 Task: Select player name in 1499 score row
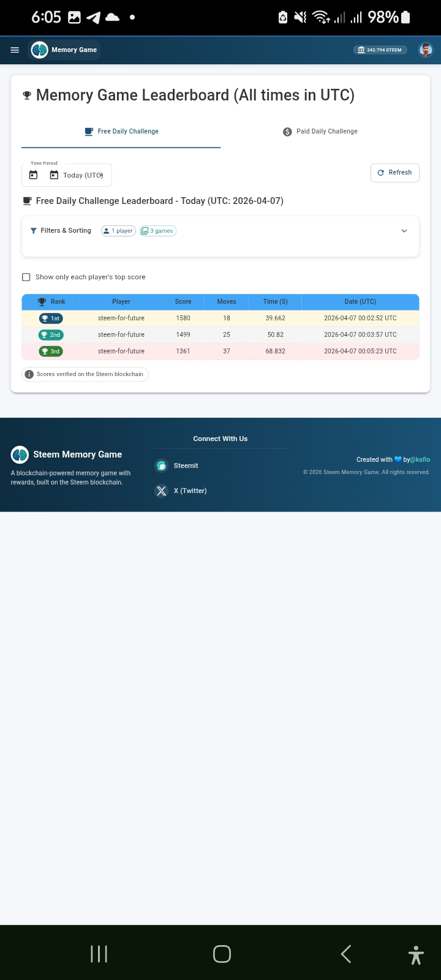(x=121, y=335)
